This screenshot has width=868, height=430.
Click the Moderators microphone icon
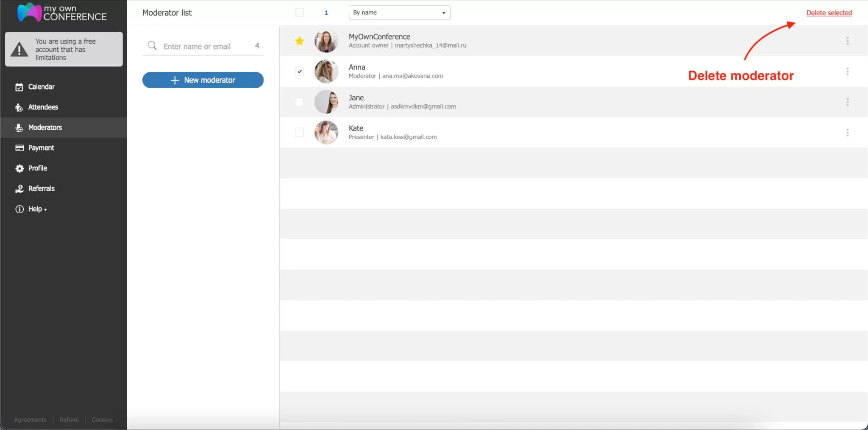[x=19, y=127]
